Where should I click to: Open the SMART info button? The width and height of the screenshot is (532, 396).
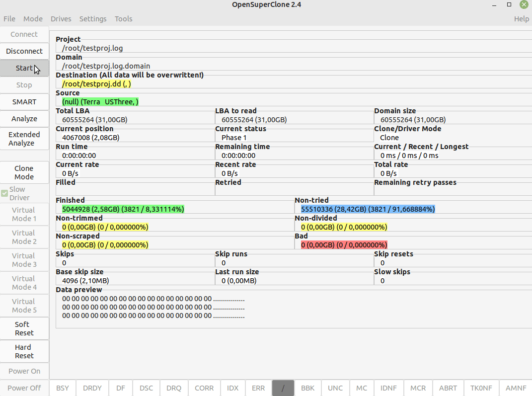click(x=24, y=102)
